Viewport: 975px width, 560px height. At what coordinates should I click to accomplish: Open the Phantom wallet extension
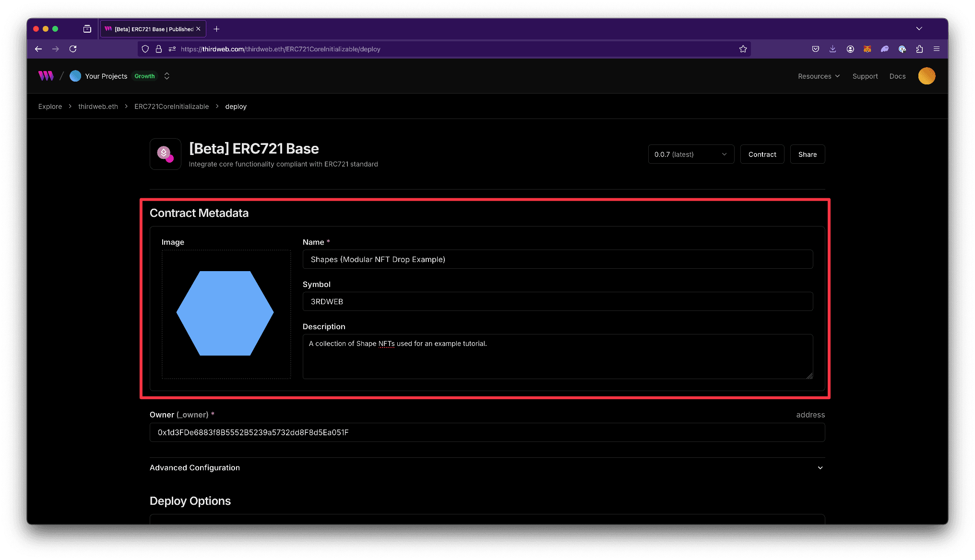(885, 48)
